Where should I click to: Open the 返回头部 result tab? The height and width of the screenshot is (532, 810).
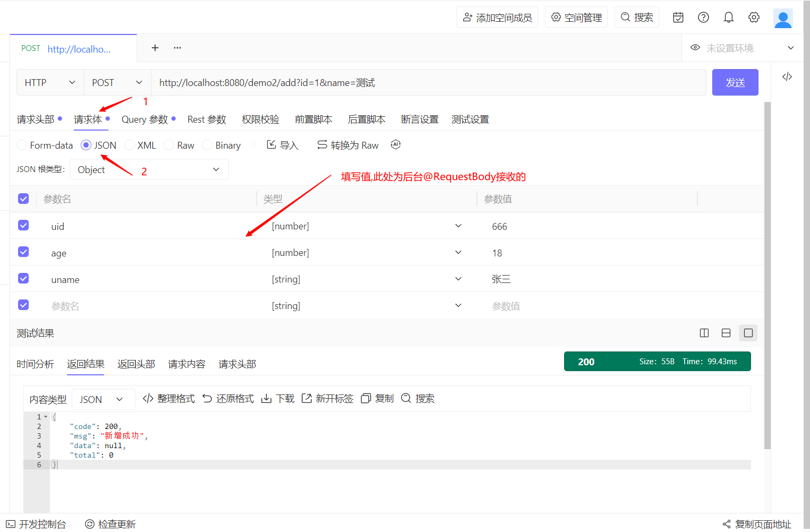pyautogui.click(x=136, y=364)
